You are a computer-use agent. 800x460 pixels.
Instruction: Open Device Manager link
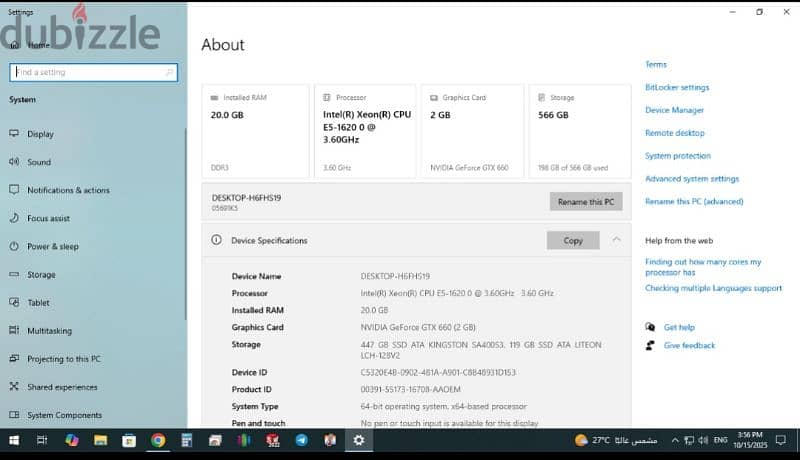(x=674, y=110)
